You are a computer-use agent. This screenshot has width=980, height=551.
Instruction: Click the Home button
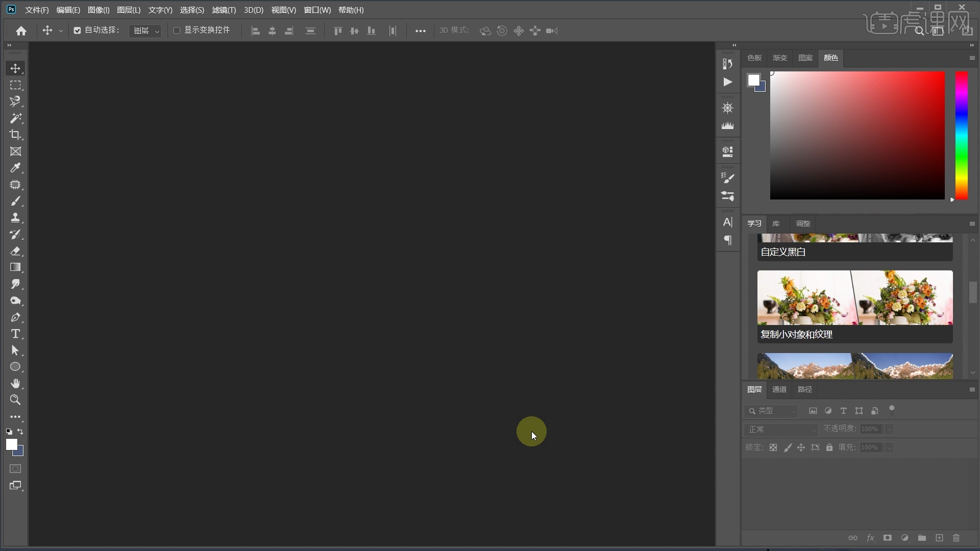21,31
